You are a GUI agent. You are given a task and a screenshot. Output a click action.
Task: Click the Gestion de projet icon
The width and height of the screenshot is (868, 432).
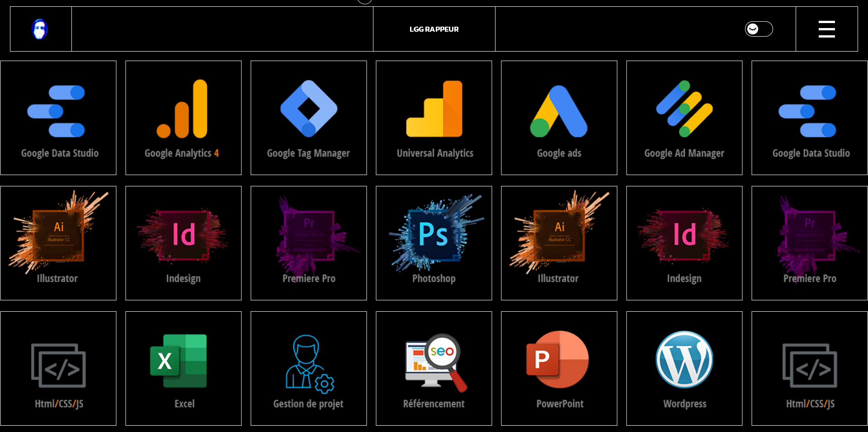[309, 363]
